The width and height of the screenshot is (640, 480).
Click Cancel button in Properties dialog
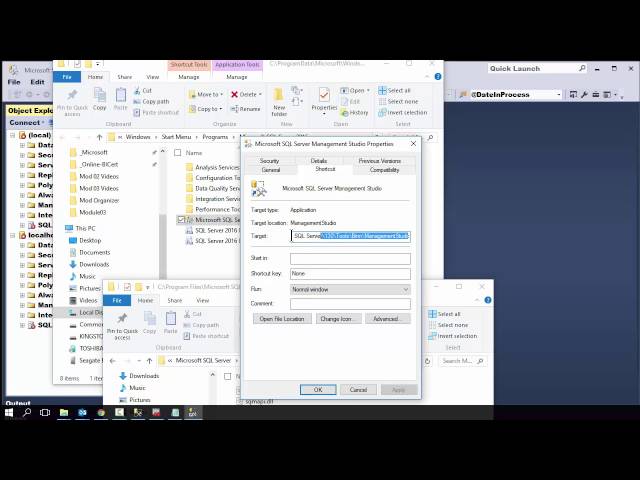click(358, 390)
